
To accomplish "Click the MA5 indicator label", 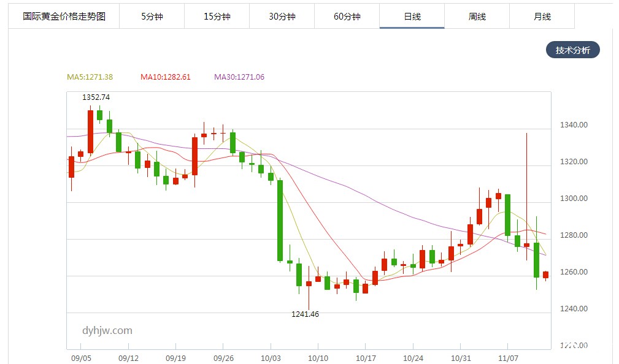I will click(90, 77).
